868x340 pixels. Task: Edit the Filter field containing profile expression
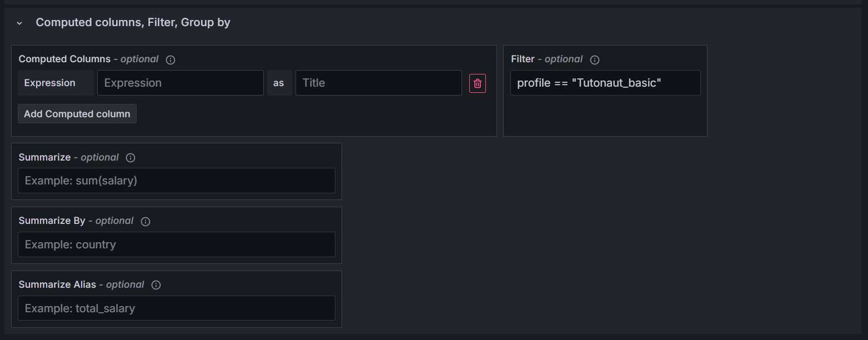(605, 83)
